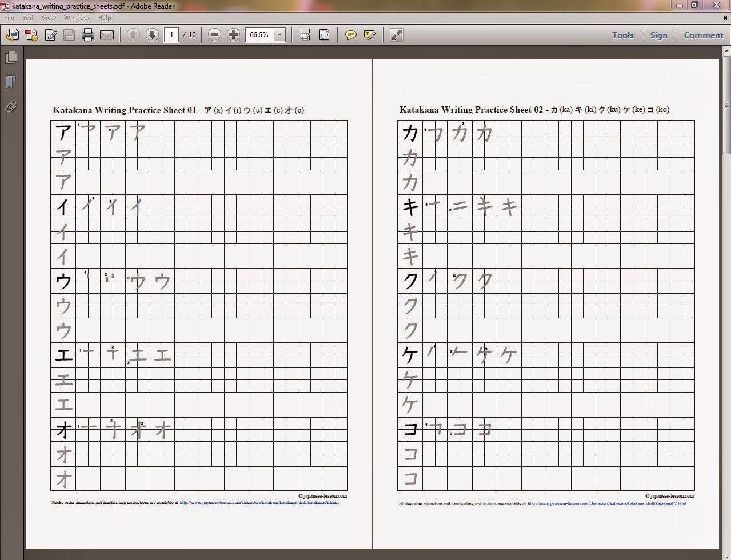
Task: Open the Sign pane
Action: (x=658, y=35)
